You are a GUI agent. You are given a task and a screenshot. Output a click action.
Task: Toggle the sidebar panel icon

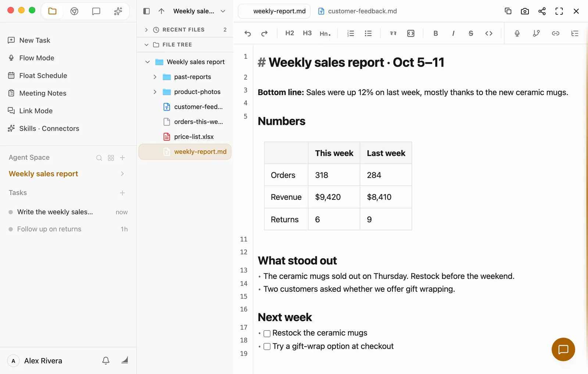tap(146, 11)
